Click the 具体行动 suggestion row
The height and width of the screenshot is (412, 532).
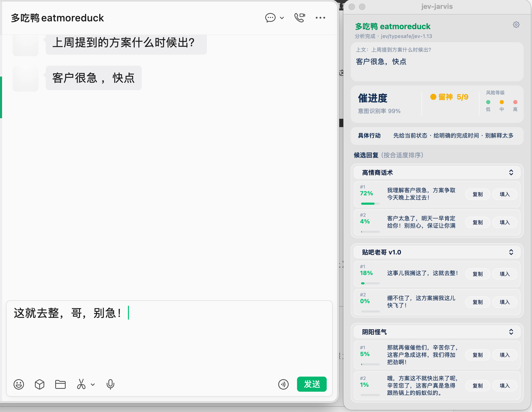tap(437, 136)
